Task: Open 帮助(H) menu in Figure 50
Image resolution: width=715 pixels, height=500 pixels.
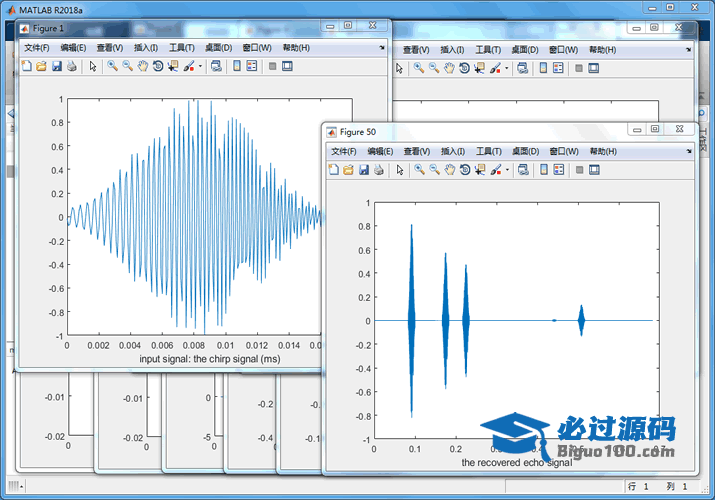Action: pos(603,151)
